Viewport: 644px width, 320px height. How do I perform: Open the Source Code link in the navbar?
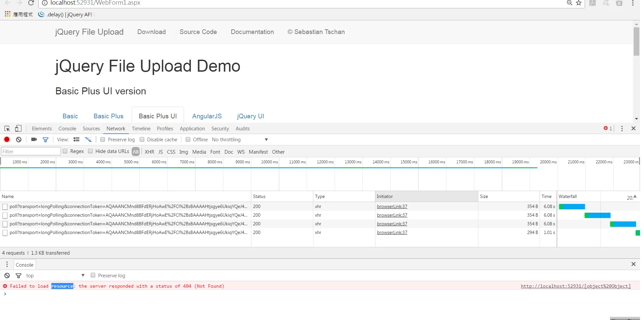pos(198,32)
